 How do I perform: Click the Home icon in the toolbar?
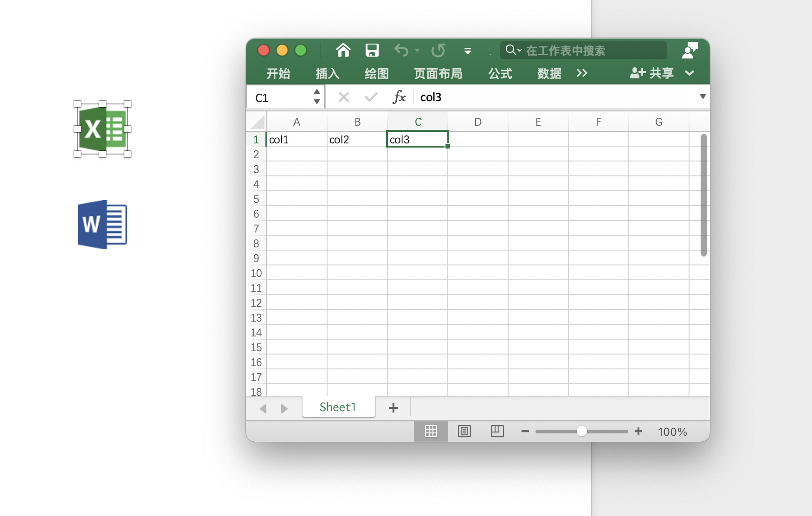pos(343,50)
